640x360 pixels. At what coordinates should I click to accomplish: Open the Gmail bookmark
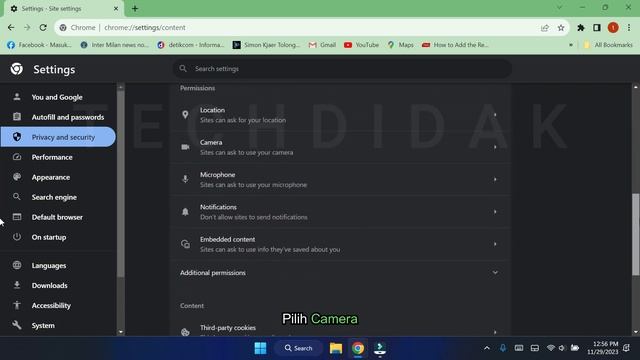[322, 45]
